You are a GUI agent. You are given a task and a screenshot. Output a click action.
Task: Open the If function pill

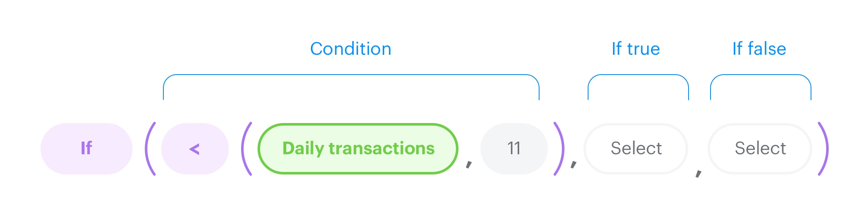pyautogui.click(x=87, y=149)
